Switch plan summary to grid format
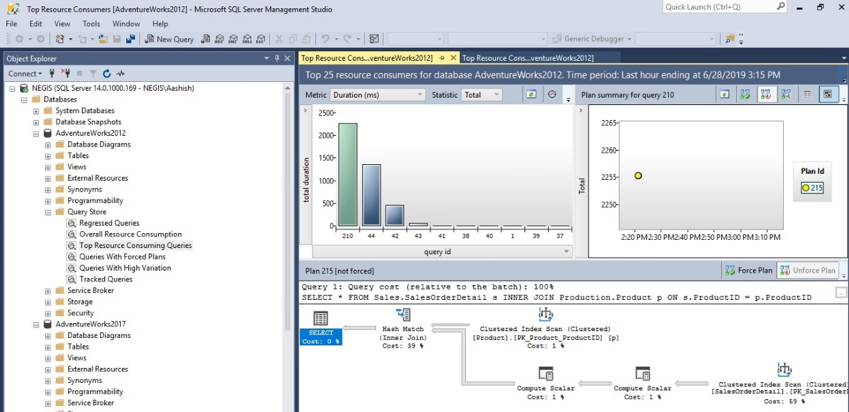The height and width of the screenshot is (412, 849). pyautogui.click(x=807, y=95)
